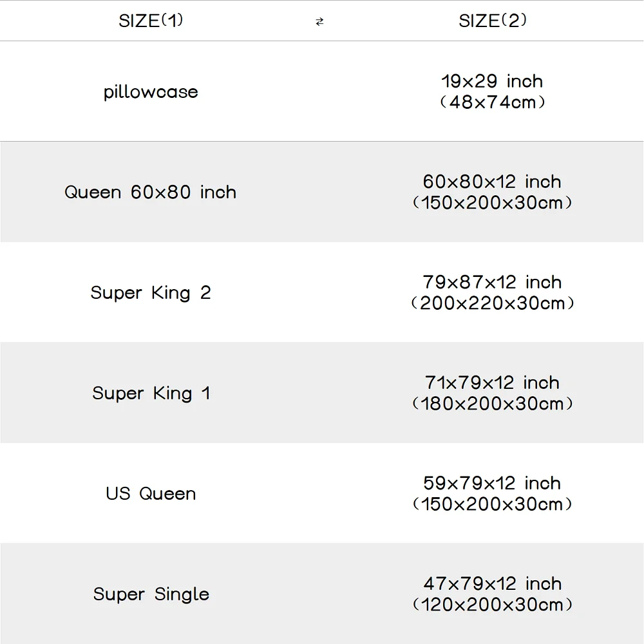Click the 19x29 inch pillowcase dimension

(x=492, y=81)
